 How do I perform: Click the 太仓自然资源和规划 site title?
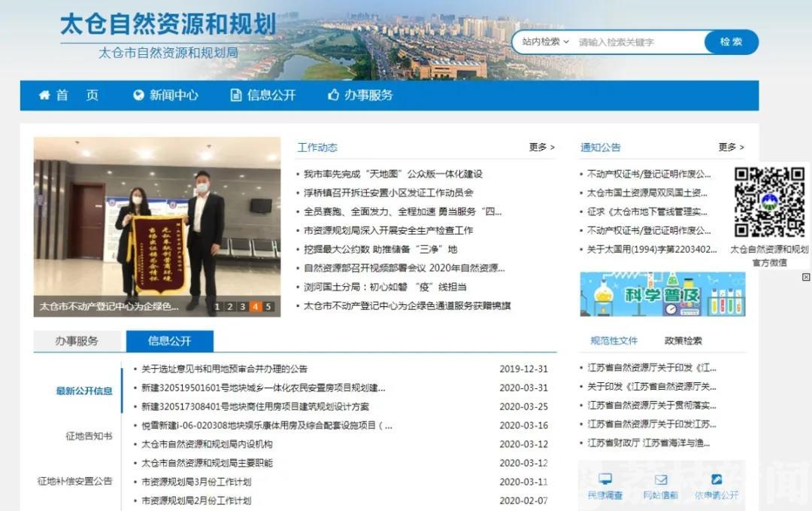coord(168,24)
